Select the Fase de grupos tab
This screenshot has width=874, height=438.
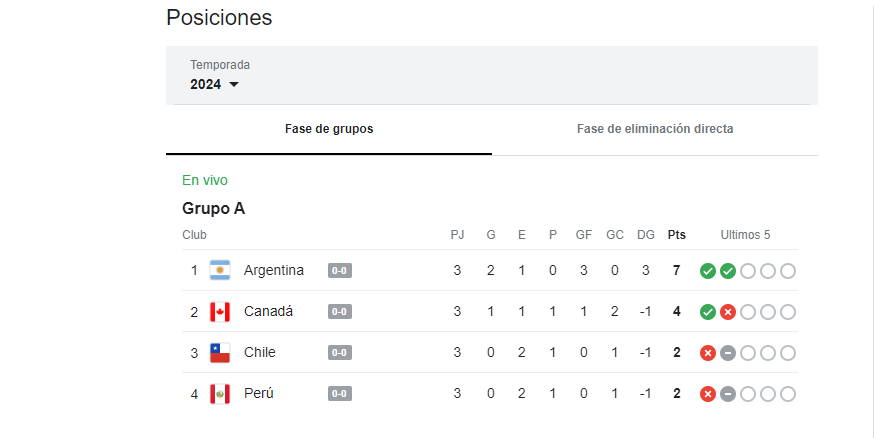coord(329,129)
